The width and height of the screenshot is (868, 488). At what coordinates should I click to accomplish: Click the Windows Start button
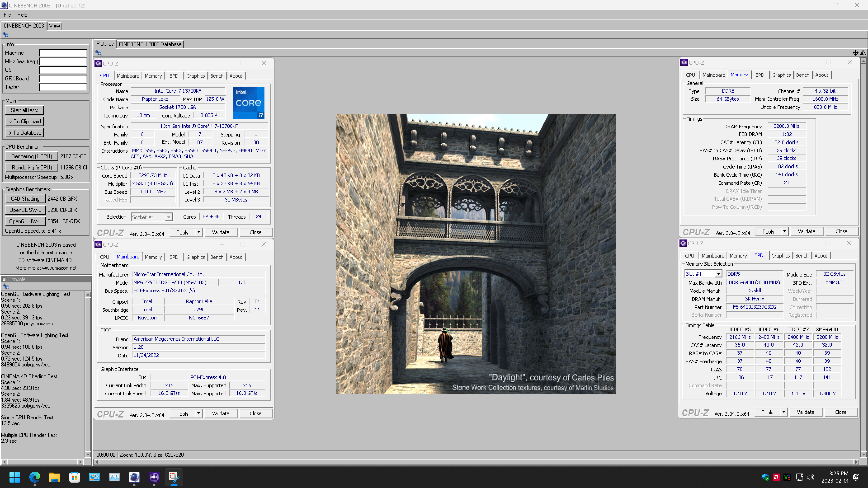15,477
